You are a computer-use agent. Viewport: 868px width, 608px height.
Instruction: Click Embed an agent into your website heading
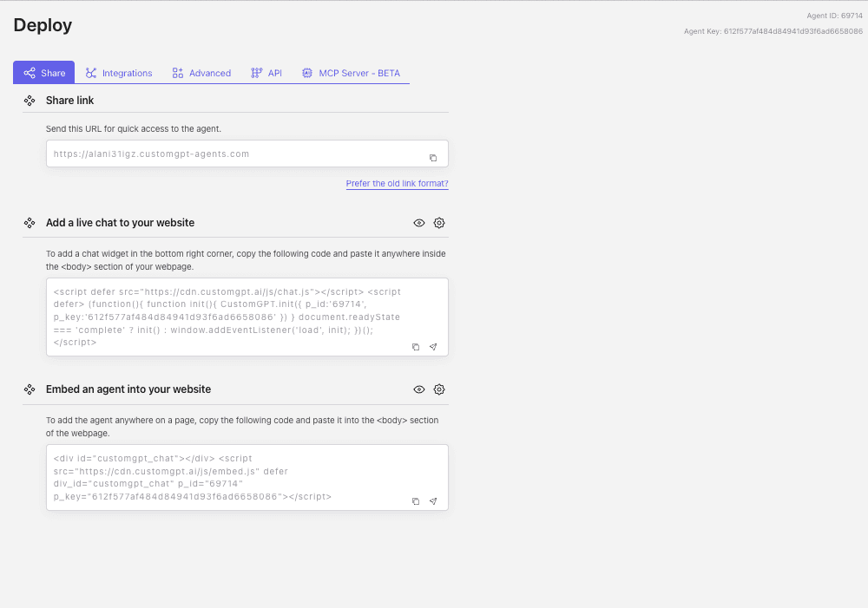coord(128,389)
